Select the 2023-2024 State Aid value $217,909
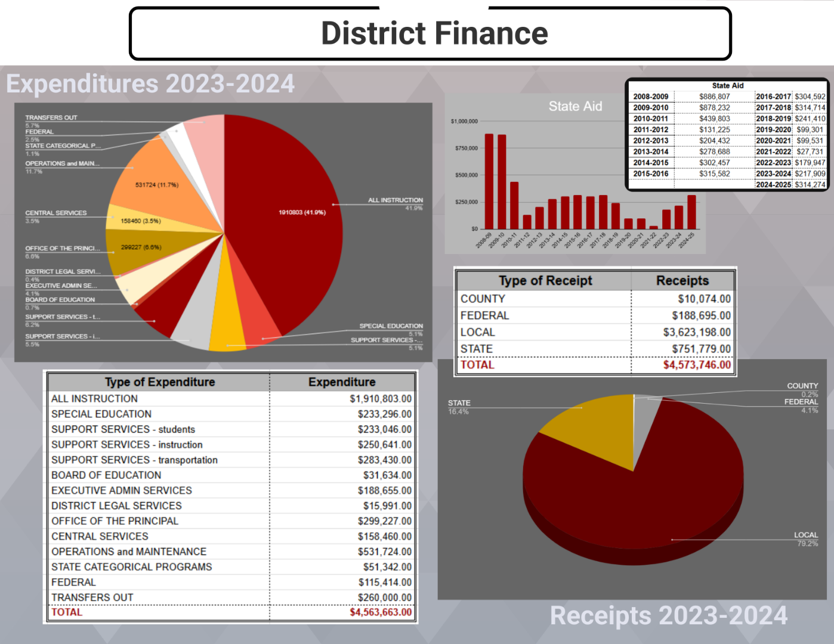Image resolution: width=834 pixels, height=644 pixels. click(x=810, y=174)
